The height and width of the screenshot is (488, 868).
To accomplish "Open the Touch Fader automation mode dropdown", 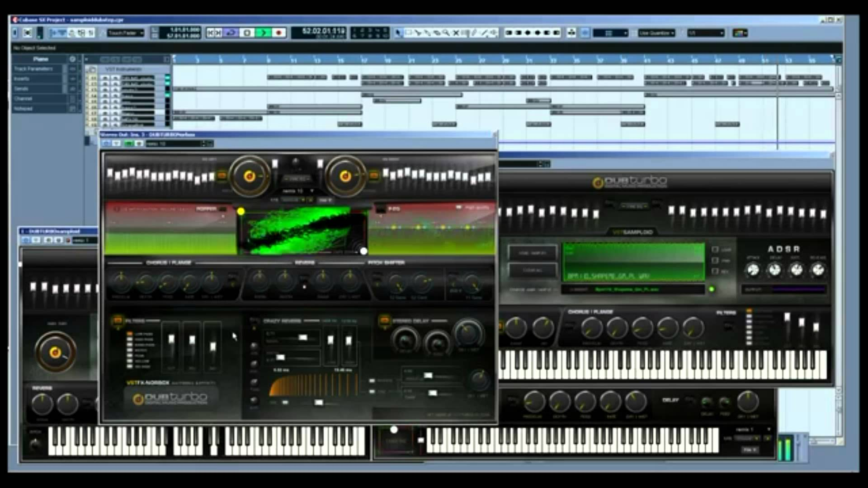I will point(126,33).
